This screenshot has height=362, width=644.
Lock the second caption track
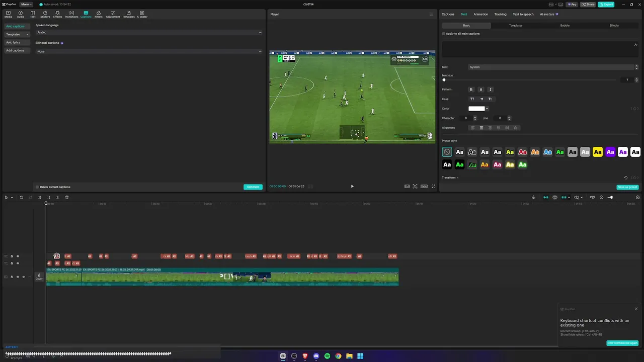[x=12, y=263]
